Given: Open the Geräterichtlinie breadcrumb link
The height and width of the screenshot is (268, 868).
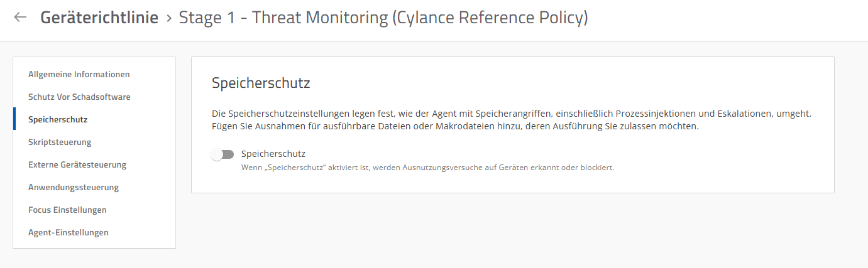Looking at the screenshot, I should click(x=99, y=18).
